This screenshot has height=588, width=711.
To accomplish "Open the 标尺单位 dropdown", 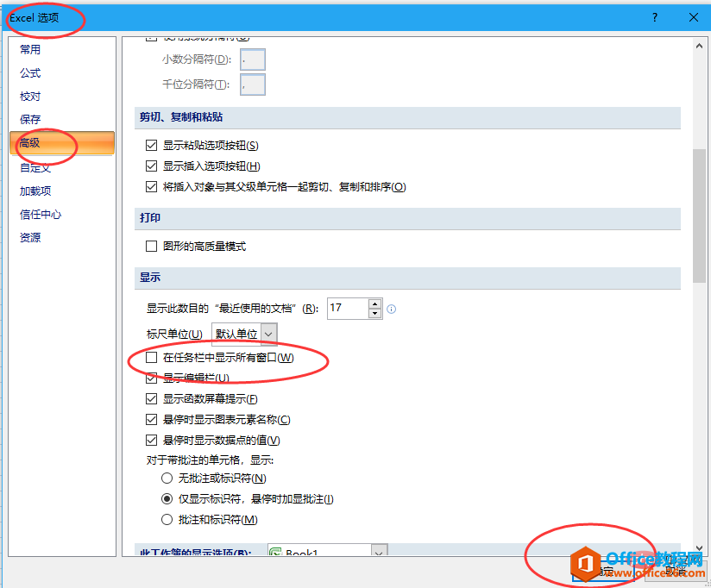I will (244, 334).
